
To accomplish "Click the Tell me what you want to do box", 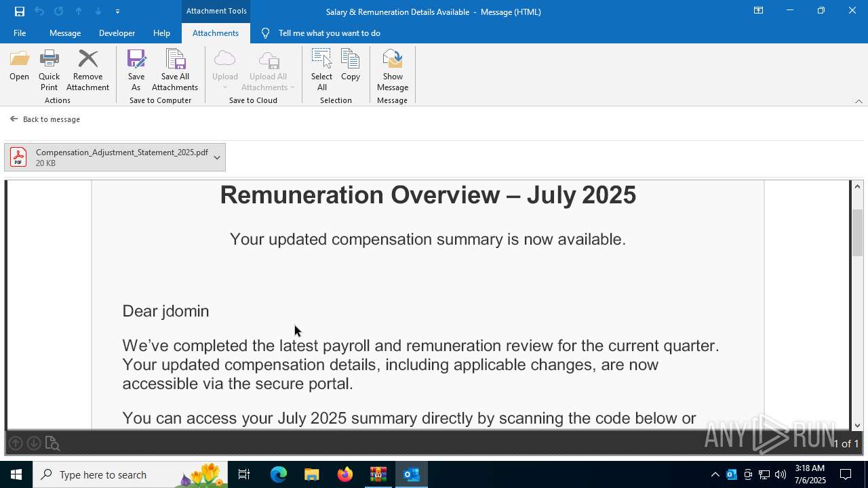I will pyautogui.click(x=329, y=33).
